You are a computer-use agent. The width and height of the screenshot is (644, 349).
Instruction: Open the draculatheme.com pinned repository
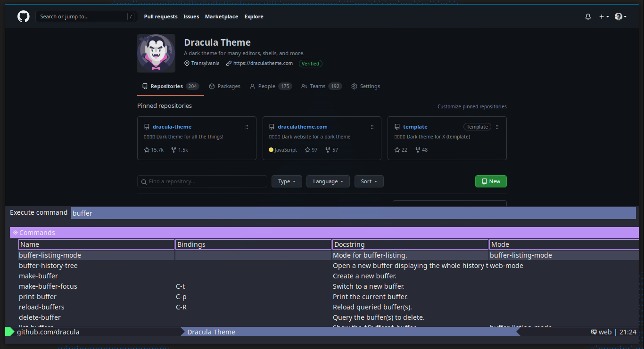303,127
